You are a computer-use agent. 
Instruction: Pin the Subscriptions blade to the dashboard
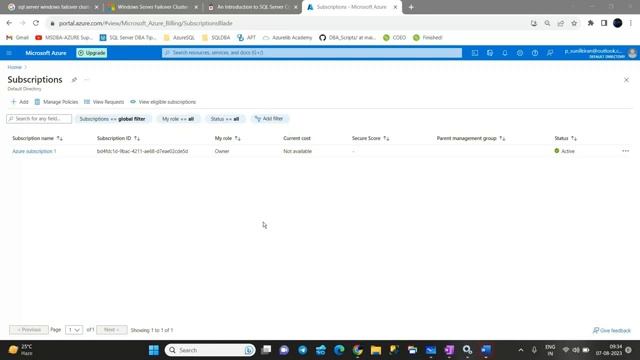(x=74, y=80)
